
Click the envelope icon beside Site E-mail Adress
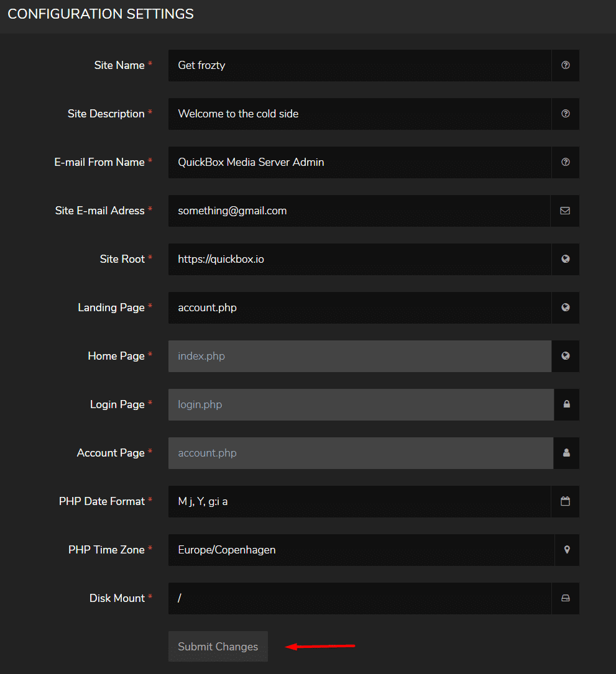pos(565,211)
